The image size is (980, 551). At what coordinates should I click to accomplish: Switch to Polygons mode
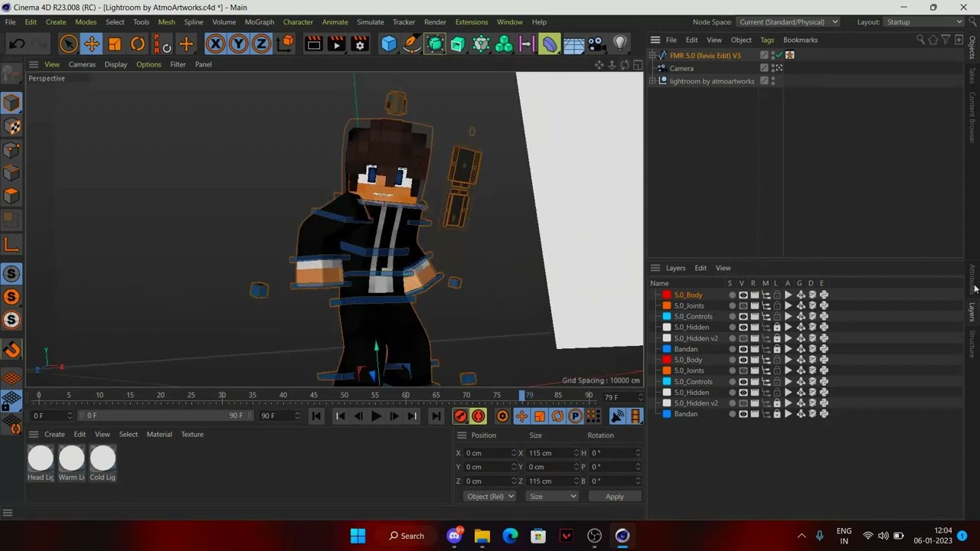coord(11,196)
